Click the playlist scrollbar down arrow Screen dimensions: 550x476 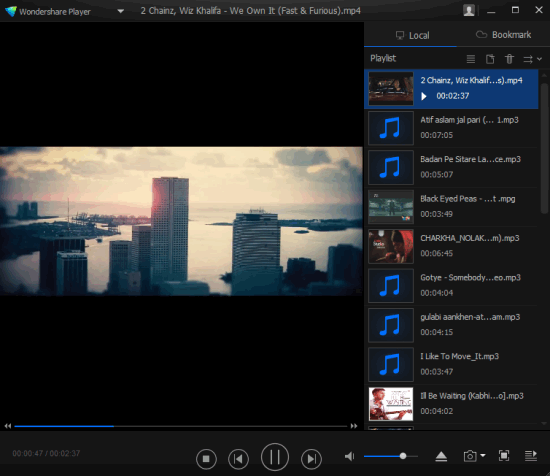544,424
